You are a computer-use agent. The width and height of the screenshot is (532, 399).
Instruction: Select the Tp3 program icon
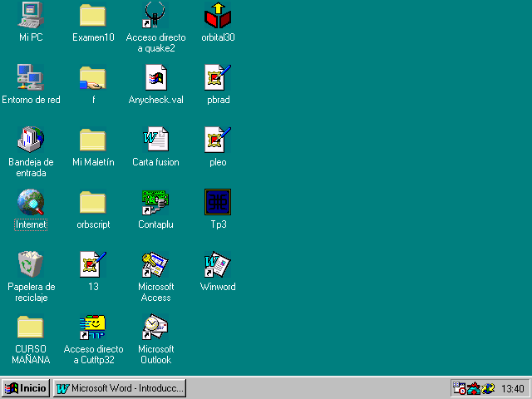click(x=218, y=202)
